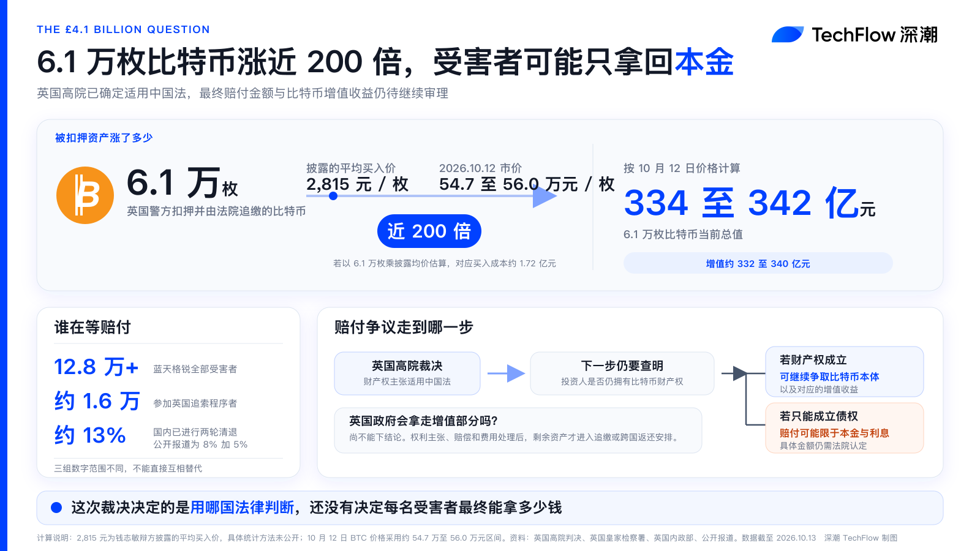Click the THE £4.1 BILLION QUESTION label
This screenshot has width=980, height=551.
tap(123, 29)
